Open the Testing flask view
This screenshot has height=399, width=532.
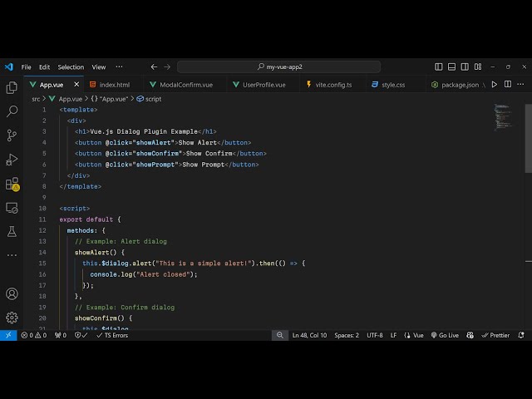12,232
